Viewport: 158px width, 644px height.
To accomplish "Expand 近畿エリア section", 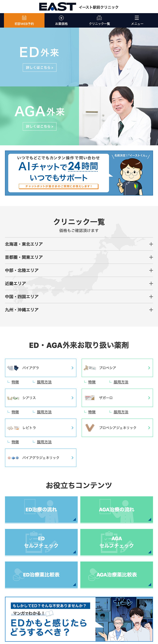I will tap(79, 284).
